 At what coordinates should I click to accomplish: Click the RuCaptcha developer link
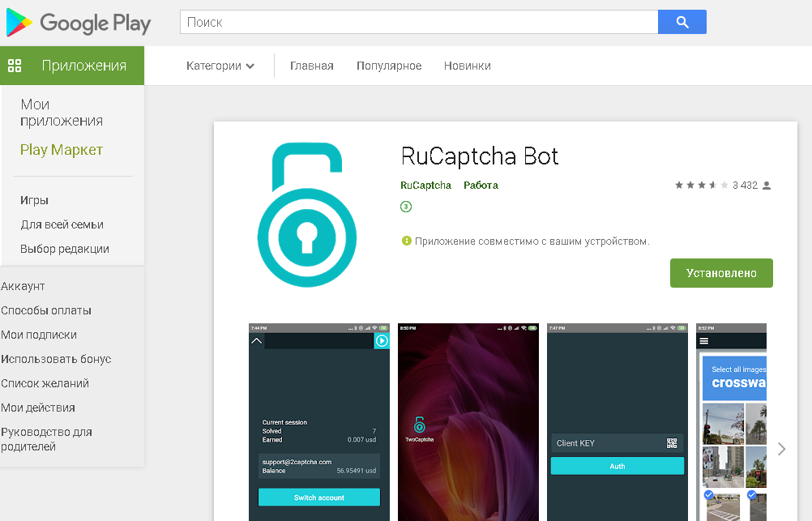click(425, 186)
